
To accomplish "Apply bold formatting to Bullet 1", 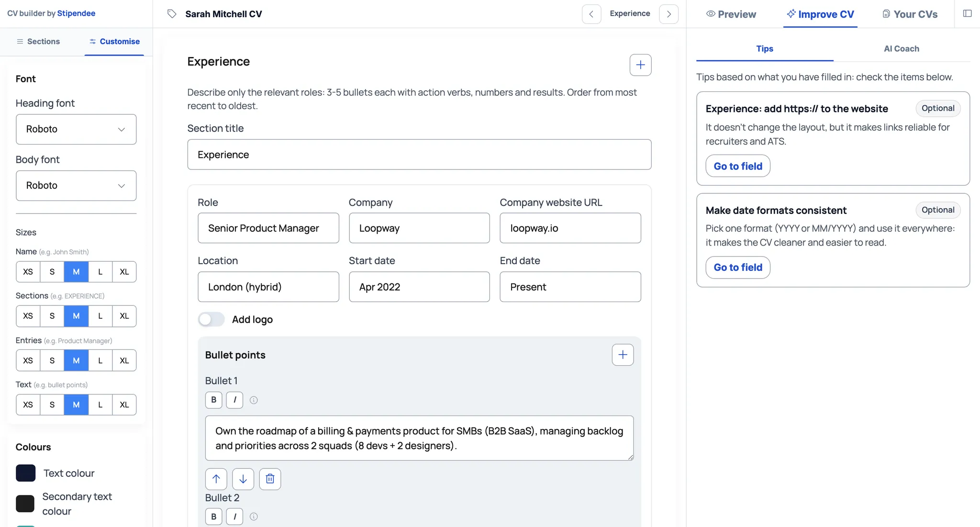I will (x=213, y=400).
